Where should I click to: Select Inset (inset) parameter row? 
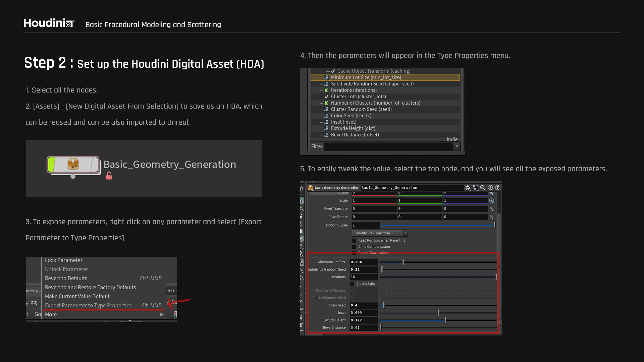coord(385,122)
